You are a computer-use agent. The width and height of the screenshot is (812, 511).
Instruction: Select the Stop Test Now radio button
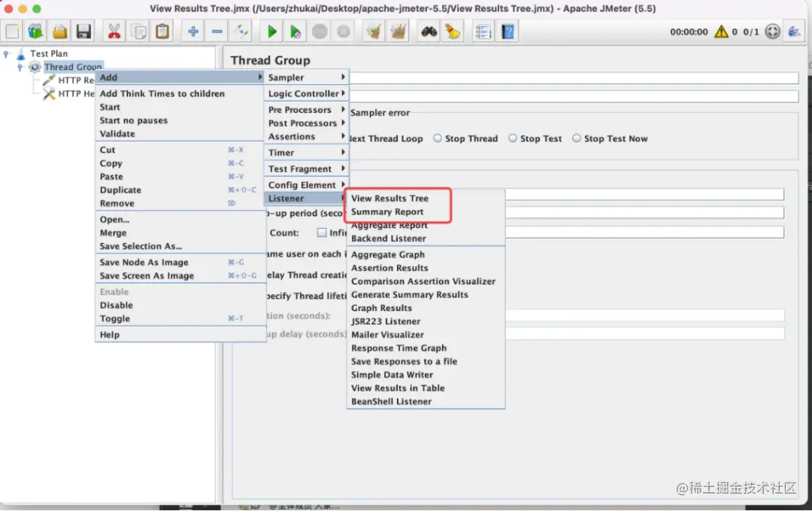click(577, 138)
